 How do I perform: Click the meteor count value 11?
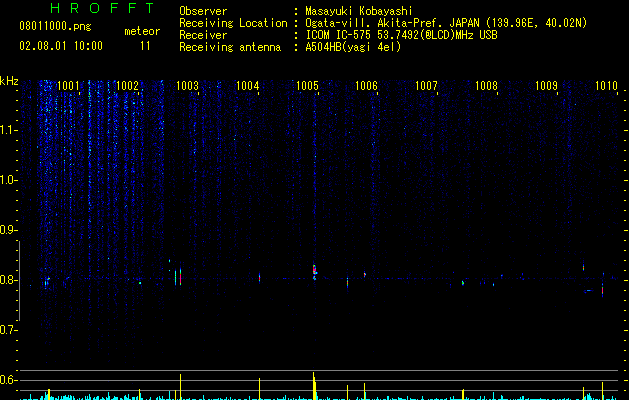pos(145,46)
